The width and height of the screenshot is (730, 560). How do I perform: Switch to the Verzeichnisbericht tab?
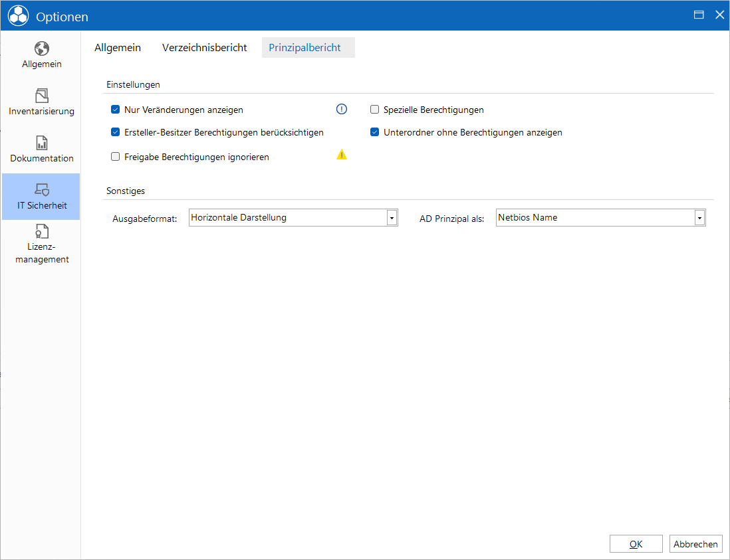[x=204, y=47]
